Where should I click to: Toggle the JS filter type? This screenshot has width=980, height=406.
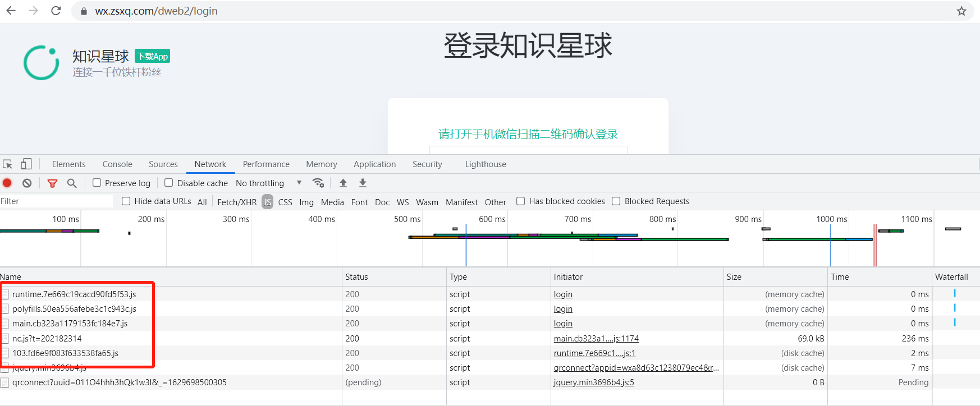267,202
